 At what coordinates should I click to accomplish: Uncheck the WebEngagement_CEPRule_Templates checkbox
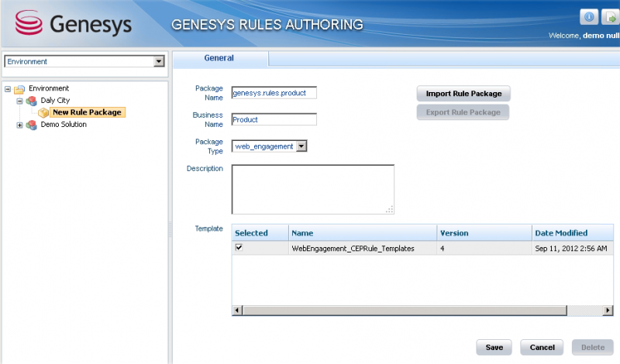(239, 247)
